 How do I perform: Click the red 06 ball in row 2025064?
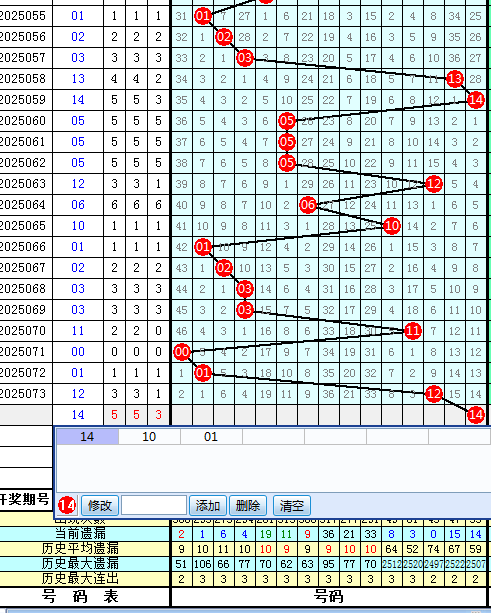click(x=308, y=205)
